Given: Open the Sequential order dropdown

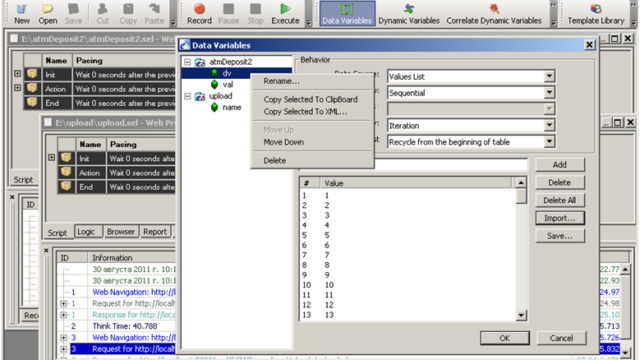Looking at the screenshot, I should tap(549, 93).
